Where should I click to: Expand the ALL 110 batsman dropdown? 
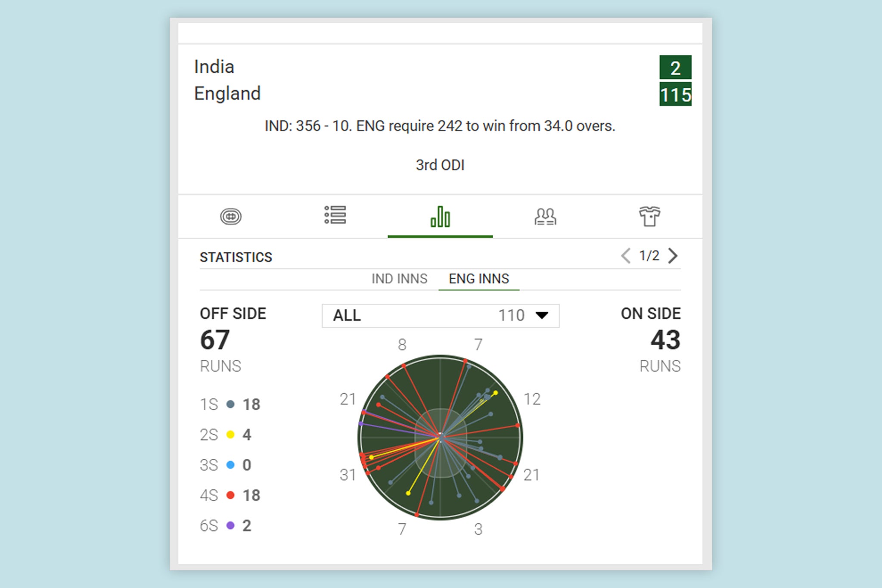pos(441,316)
